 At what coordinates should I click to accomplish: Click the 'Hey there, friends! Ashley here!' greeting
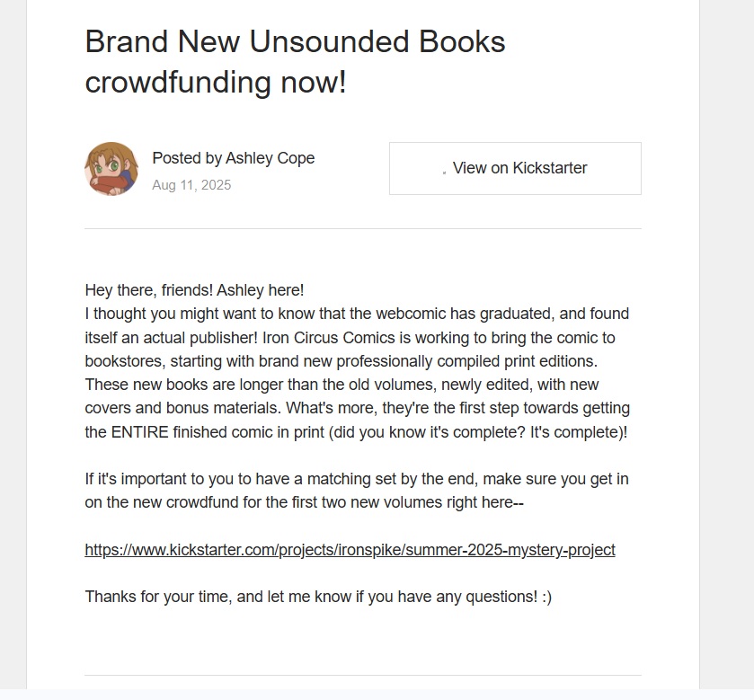coord(194,290)
